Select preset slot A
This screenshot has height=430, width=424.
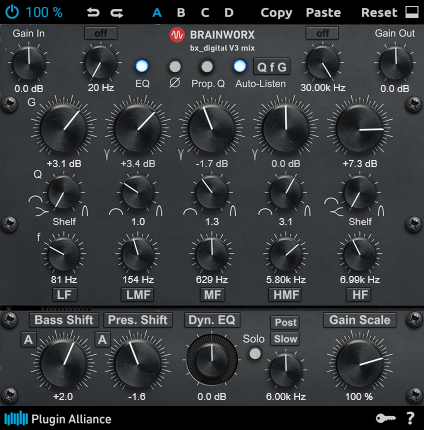(x=157, y=13)
